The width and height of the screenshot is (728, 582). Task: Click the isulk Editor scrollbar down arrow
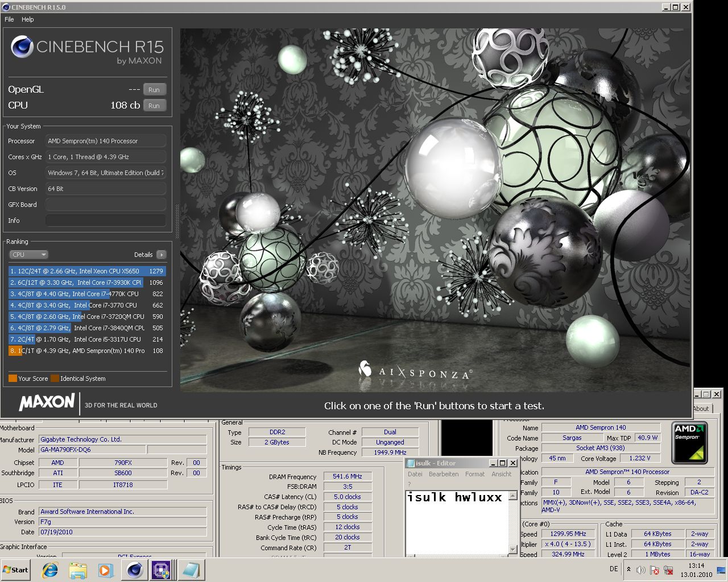point(512,550)
